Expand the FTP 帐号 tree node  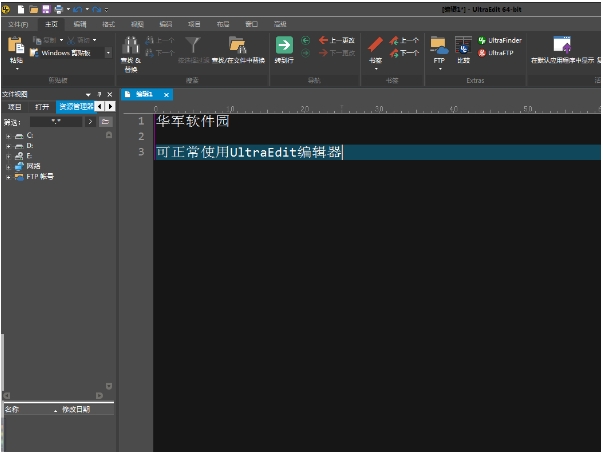pyautogui.click(x=8, y=177)
